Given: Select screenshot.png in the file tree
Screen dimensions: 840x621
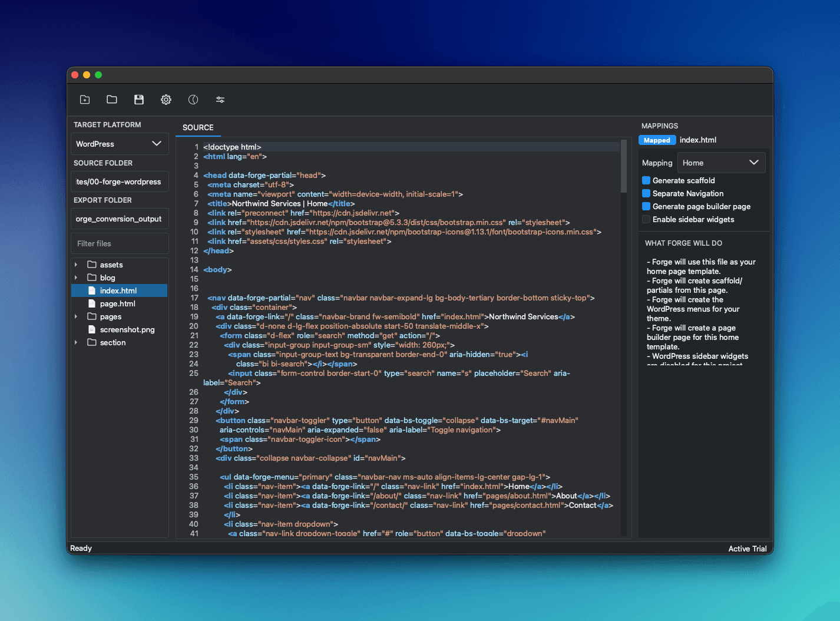Looking at the screenshot, I should (x=127, y=329).
